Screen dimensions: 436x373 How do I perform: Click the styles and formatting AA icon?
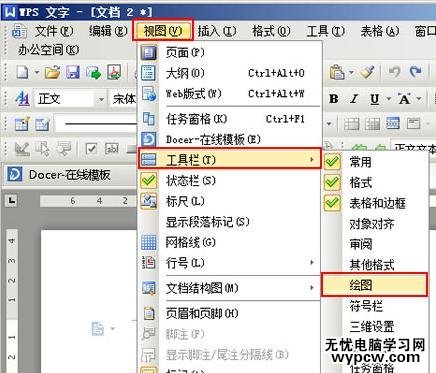pos(22,99)
